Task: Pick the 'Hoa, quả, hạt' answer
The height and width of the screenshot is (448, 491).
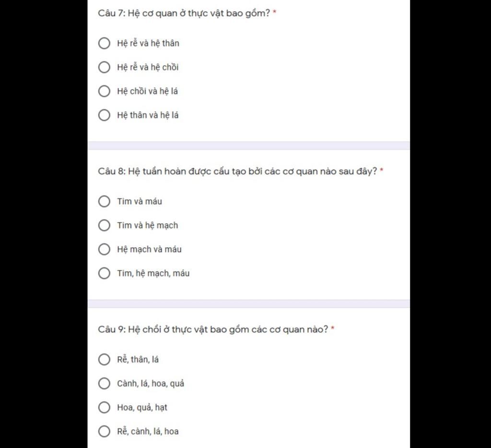Action: click(104, 407)
